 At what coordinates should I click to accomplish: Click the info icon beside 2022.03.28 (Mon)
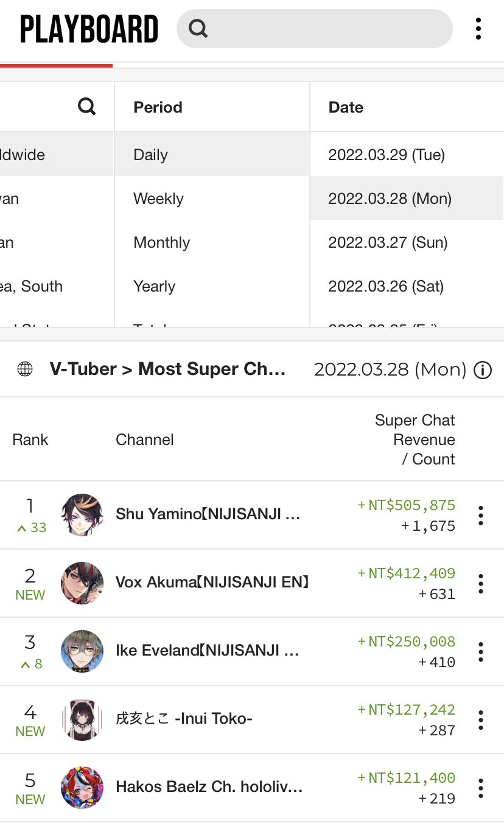[483, 369]
